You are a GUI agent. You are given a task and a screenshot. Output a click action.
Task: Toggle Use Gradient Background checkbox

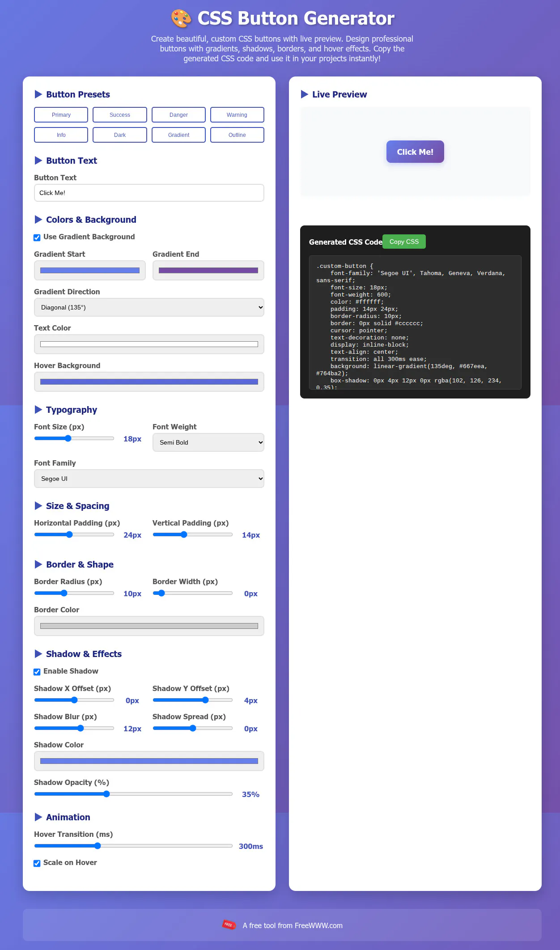point(37,237)
